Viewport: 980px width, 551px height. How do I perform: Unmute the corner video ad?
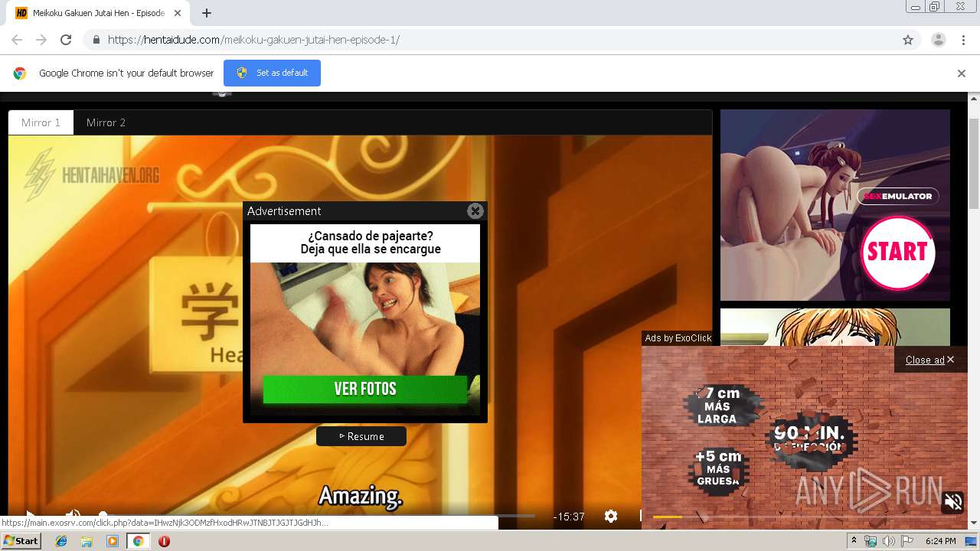tap(953, 502)
